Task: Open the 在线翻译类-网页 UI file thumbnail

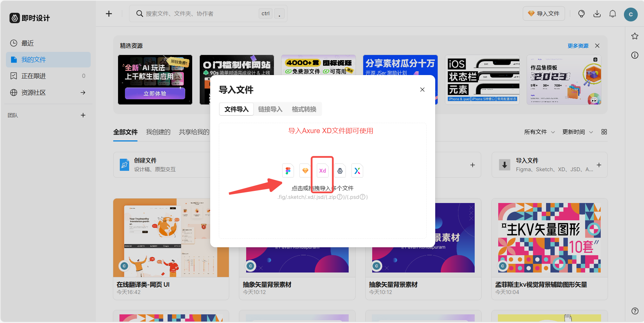Action: 171,238
